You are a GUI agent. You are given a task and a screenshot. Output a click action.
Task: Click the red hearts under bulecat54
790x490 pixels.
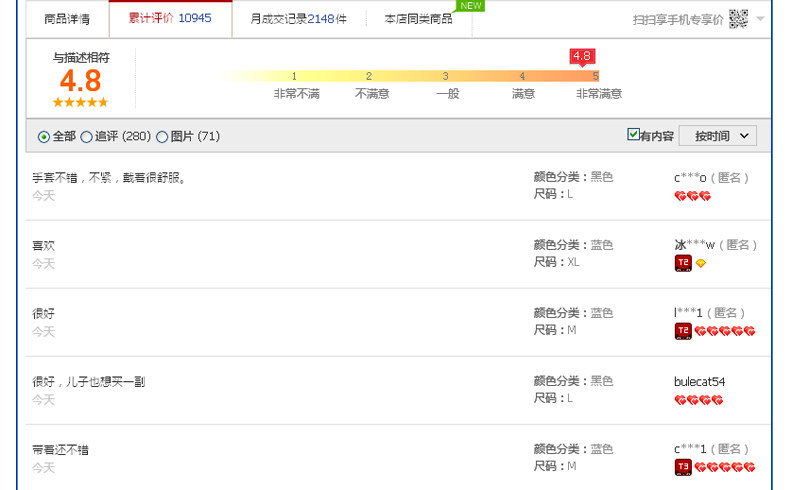(x=698, y=400)
